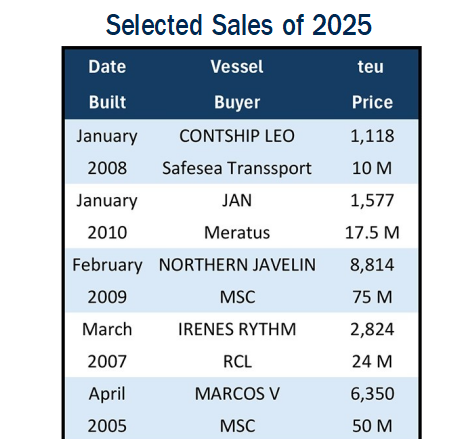This screenshot has width=450, height=439.
Task: Select the Vessel column header
Action: (237, 67)
